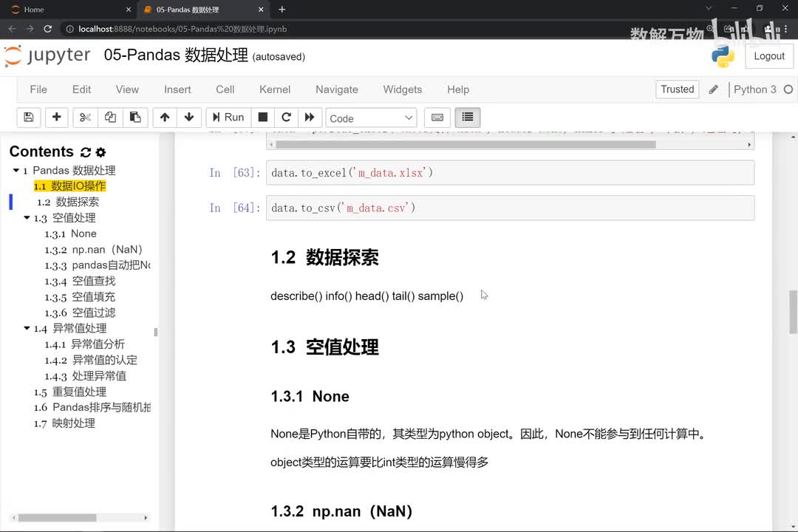This screenshot has width=798, height=532.
Task: Open the Kernel menu
Action: [275, 89]
